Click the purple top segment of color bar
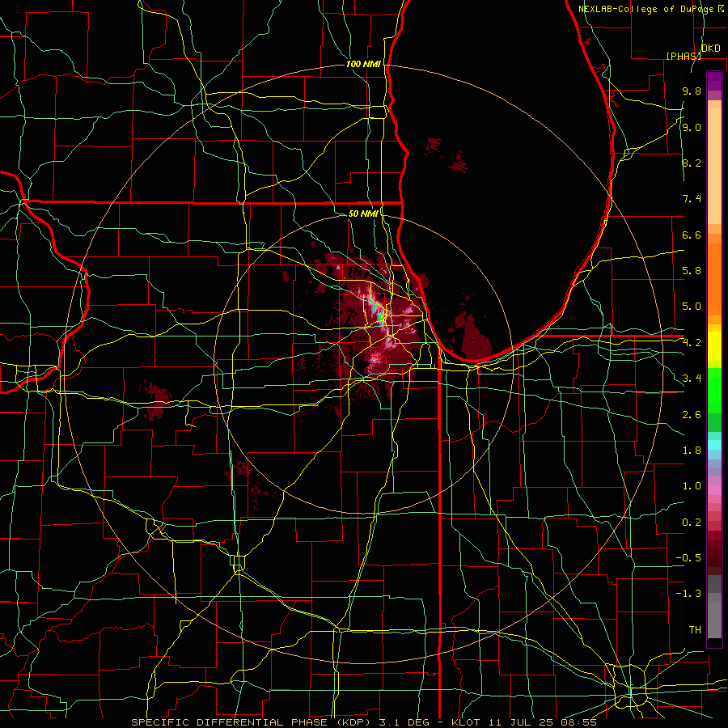This screenshot has height=728, width=728. 714,81
